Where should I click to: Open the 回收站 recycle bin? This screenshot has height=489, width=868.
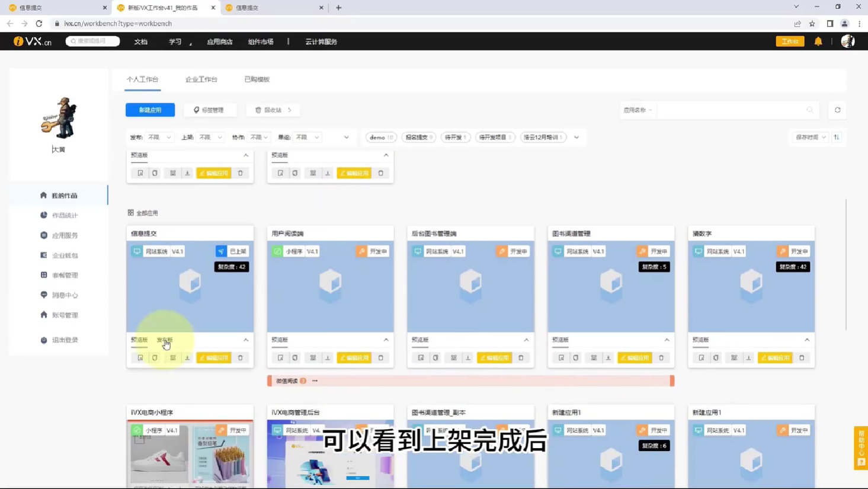[x=273, y=110]
